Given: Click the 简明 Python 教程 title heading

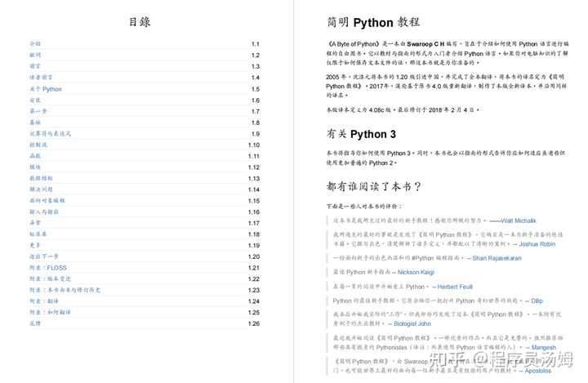Looking at the screenshot, I should 373,23.
